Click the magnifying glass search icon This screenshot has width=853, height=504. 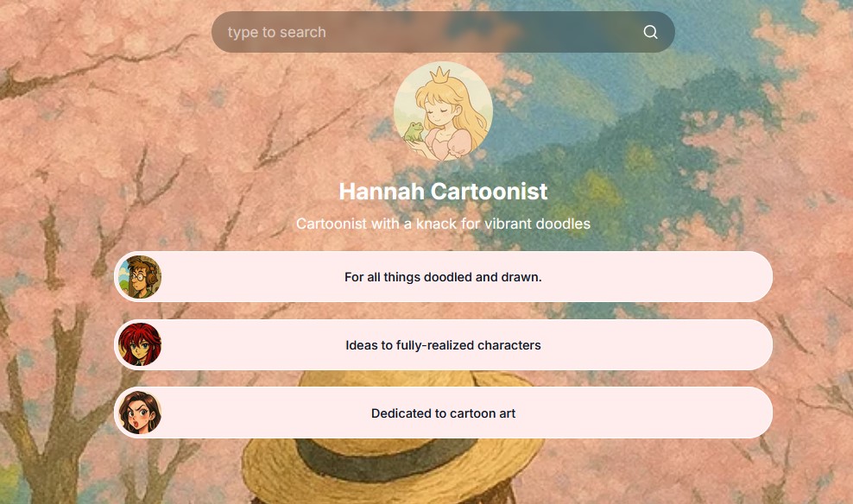click(650, 33)
